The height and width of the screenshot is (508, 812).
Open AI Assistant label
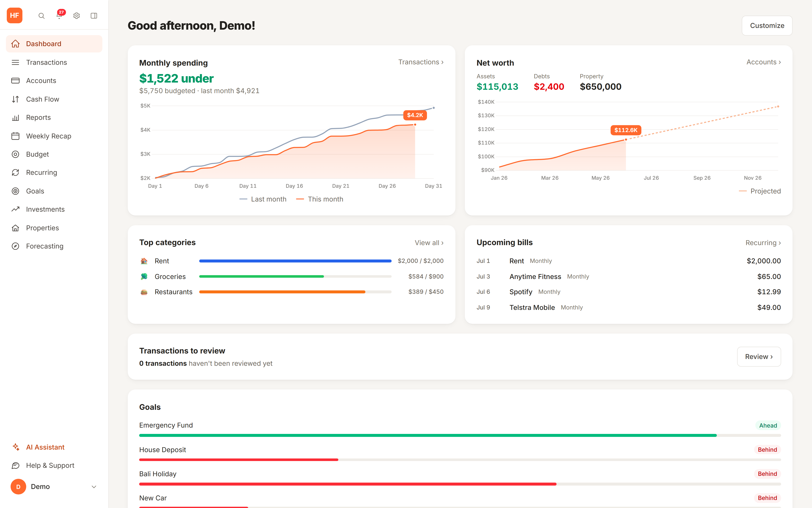[x=45, y=447]
